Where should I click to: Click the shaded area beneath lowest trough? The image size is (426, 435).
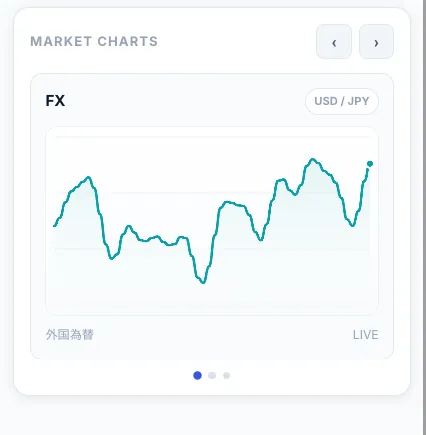(203, 298)
